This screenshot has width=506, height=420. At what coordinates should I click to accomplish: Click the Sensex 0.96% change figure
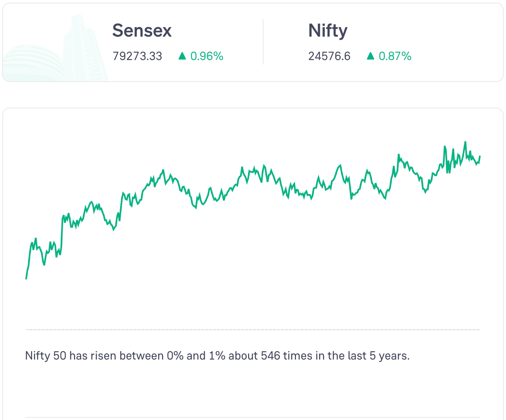coord(207,56)
